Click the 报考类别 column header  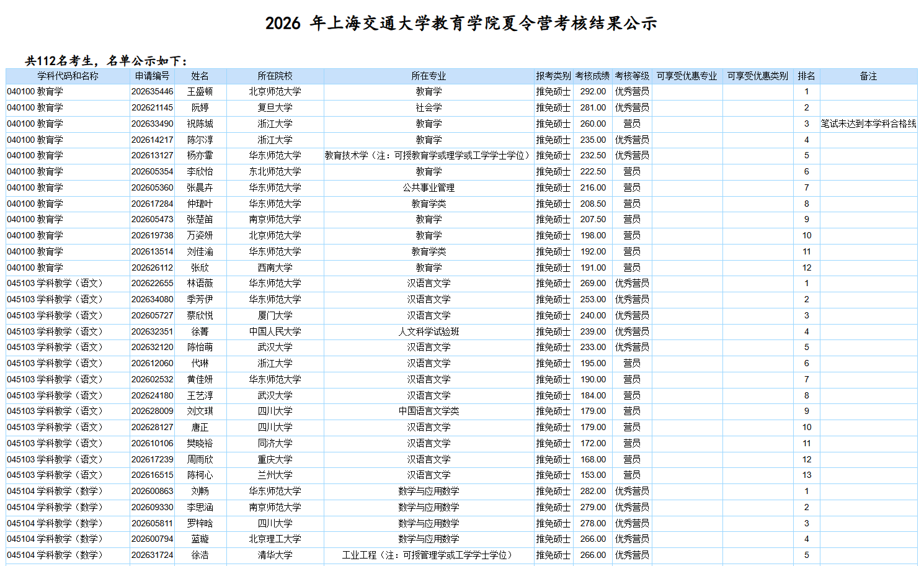coord(553,76)
